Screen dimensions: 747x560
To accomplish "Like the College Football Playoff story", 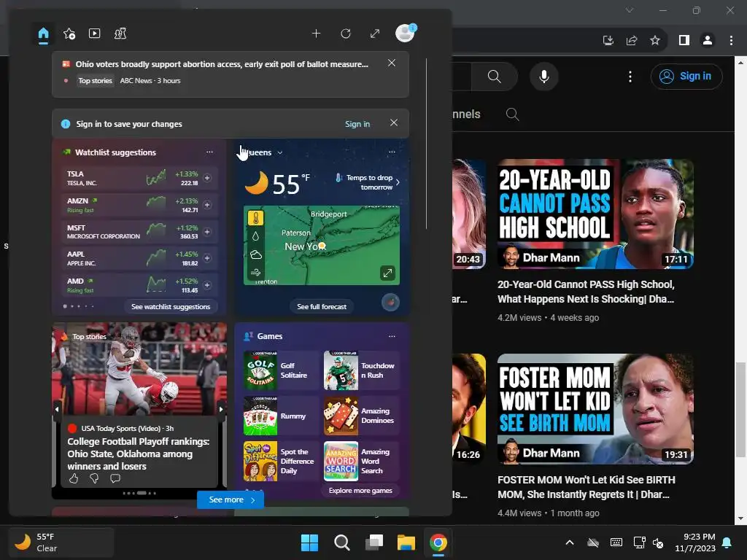I will tap(74, 478).
